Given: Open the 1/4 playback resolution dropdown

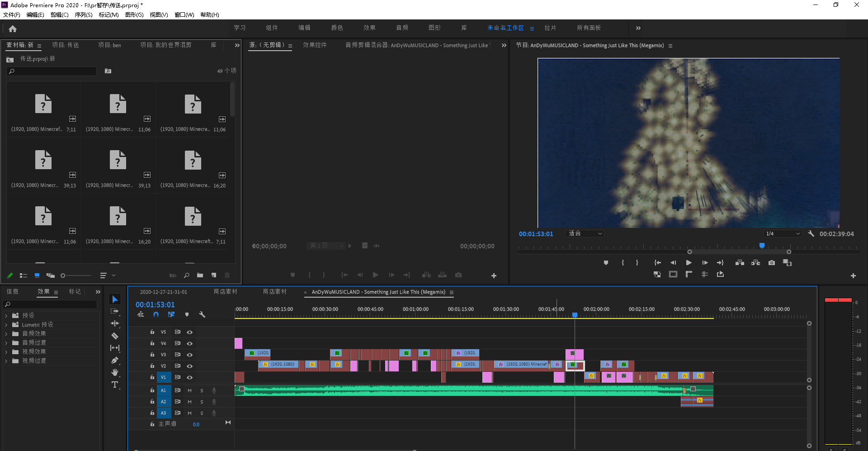Looking at the screenshot, I should (783, 233).
